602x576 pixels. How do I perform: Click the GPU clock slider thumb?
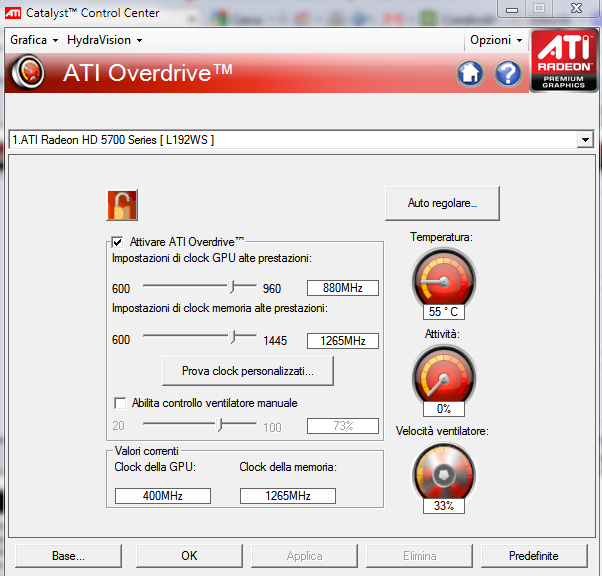coord(232,286)
